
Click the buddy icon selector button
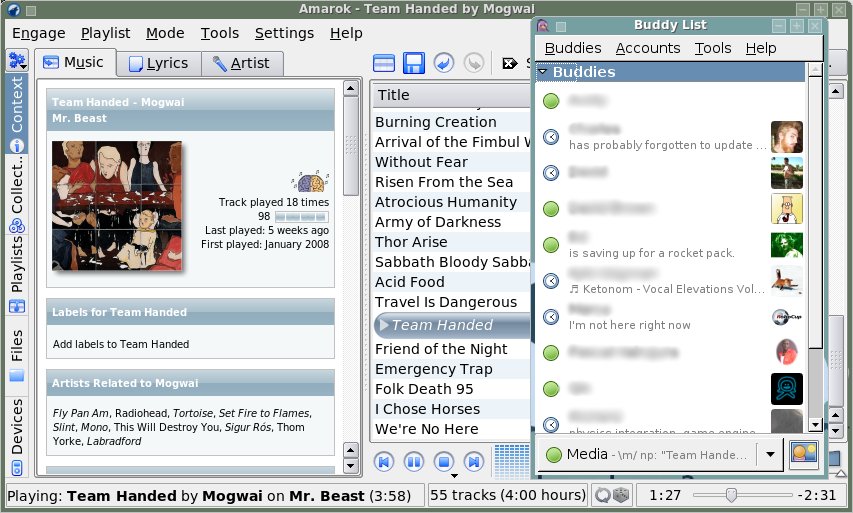(803, 454)
